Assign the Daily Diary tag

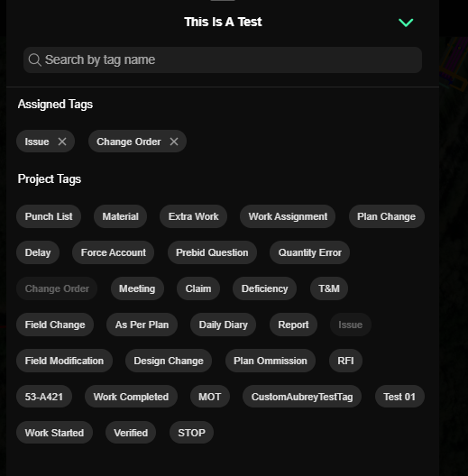(x=224, y=325)
